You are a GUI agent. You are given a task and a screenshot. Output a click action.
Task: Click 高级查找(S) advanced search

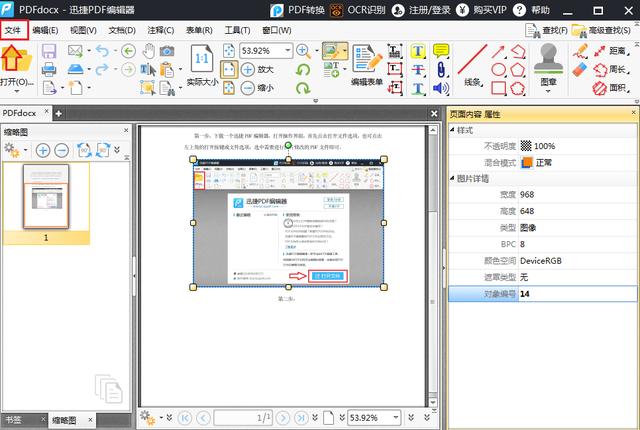[601, 30]
